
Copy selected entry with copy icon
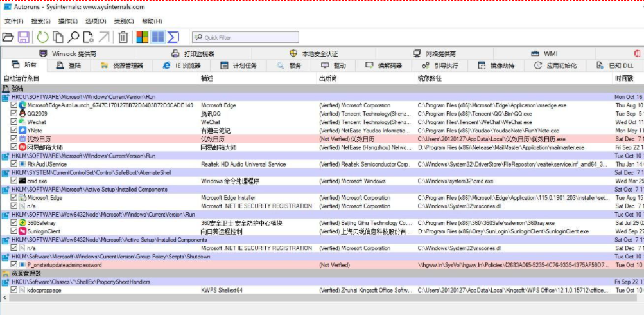(x=58, y=37)
